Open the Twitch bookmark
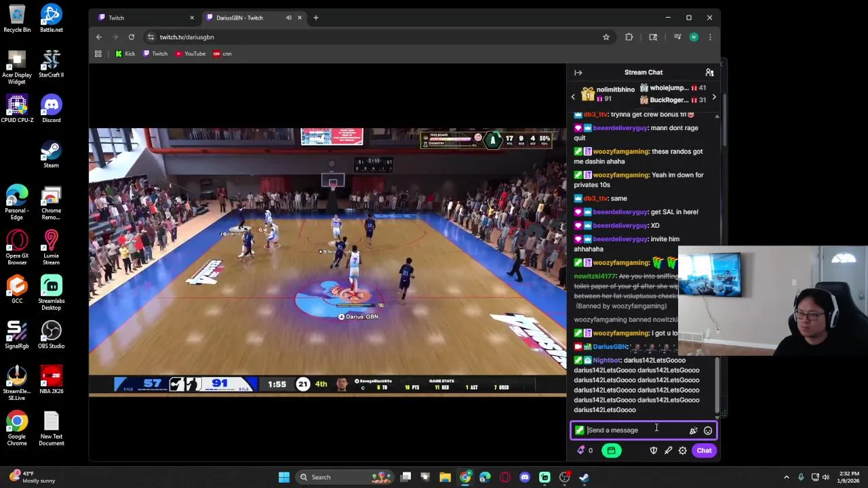The width and height of the screenshot is (868, 488). point(155,54)
